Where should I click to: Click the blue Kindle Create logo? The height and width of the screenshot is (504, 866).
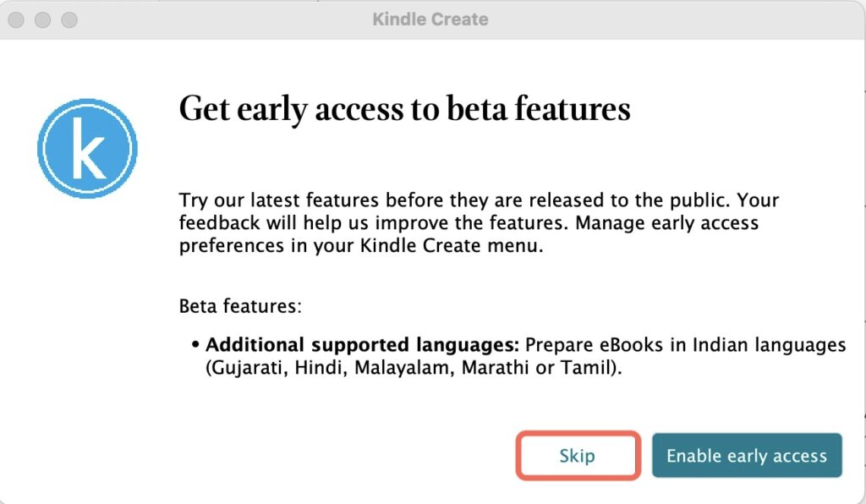pos(87,149)
